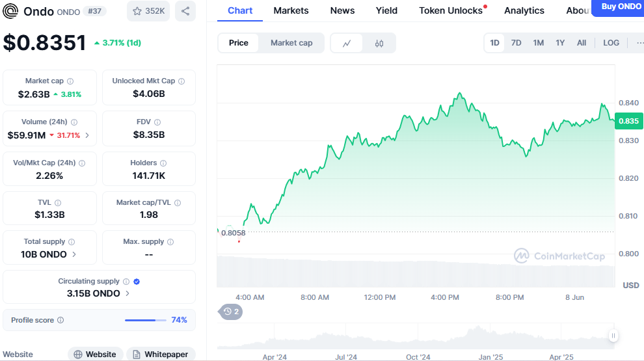The height and width of the screenshot is (361, 644).
Task: Click the $2.63B market cap value
Action: (x=34, y=94)
